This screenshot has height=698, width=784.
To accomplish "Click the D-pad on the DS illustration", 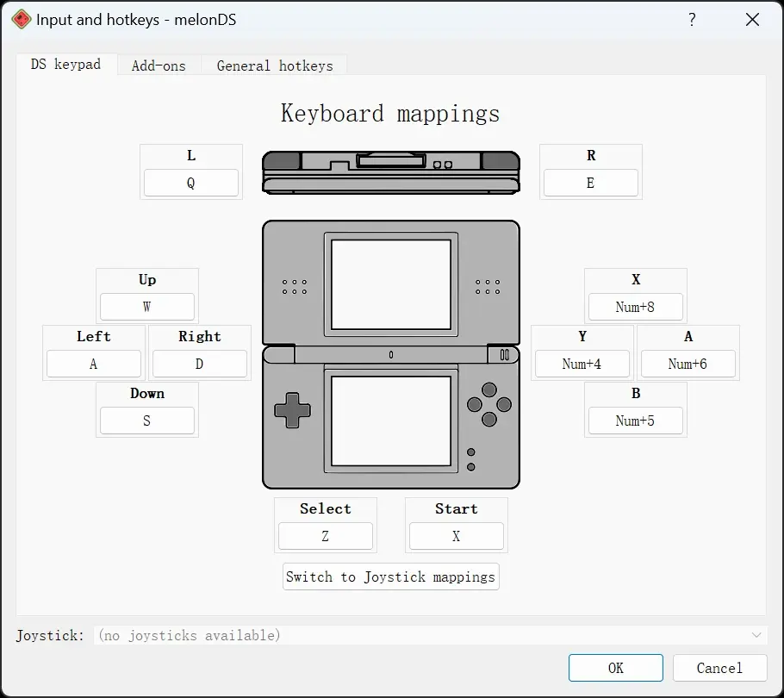I will click(x=293, y=410).
